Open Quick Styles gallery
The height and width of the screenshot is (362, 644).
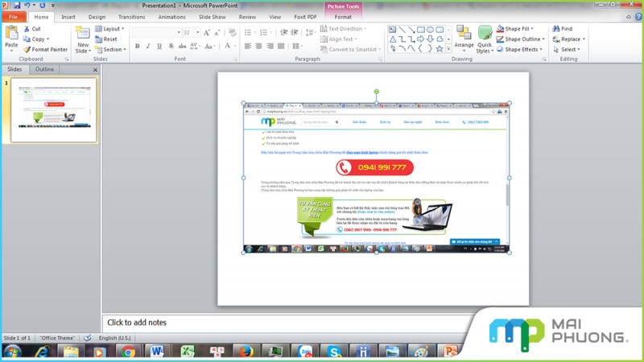point(485,39)
